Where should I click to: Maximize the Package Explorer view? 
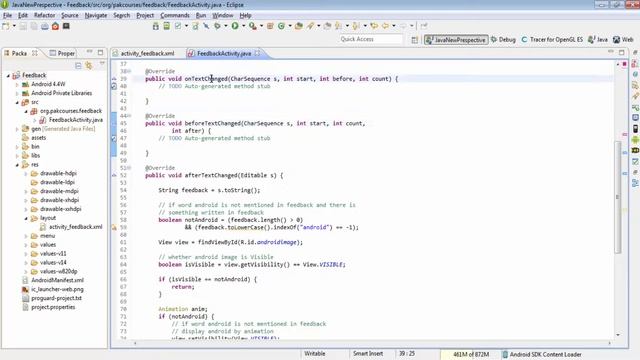click(100, 52)
